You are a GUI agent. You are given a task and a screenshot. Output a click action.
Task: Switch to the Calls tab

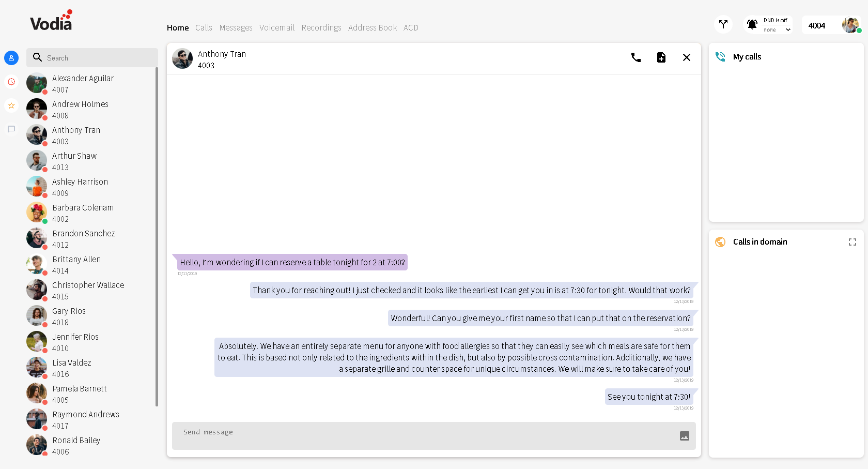204,28
